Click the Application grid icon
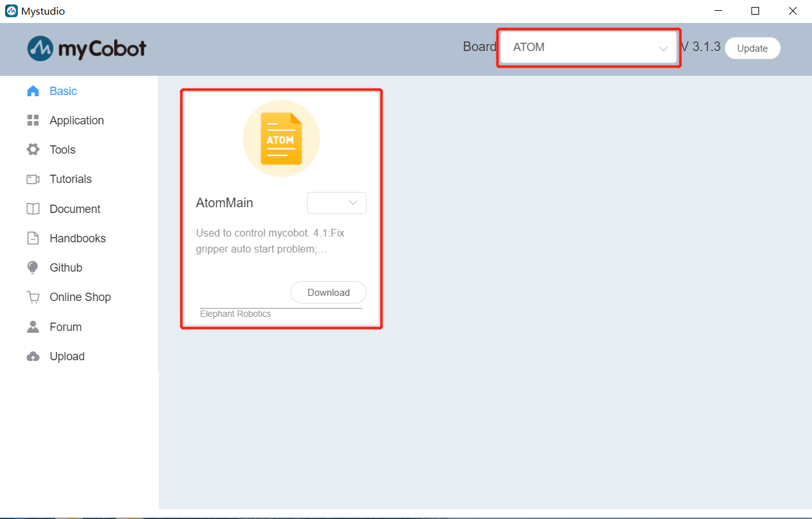Viewport: 812px width, 519px height. [x=33, y=121]
